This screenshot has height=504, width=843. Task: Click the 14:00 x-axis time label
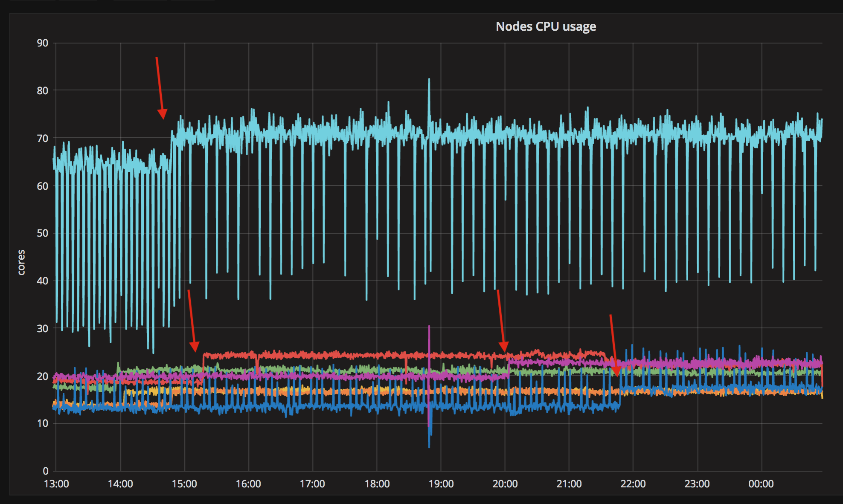[120, 484]
